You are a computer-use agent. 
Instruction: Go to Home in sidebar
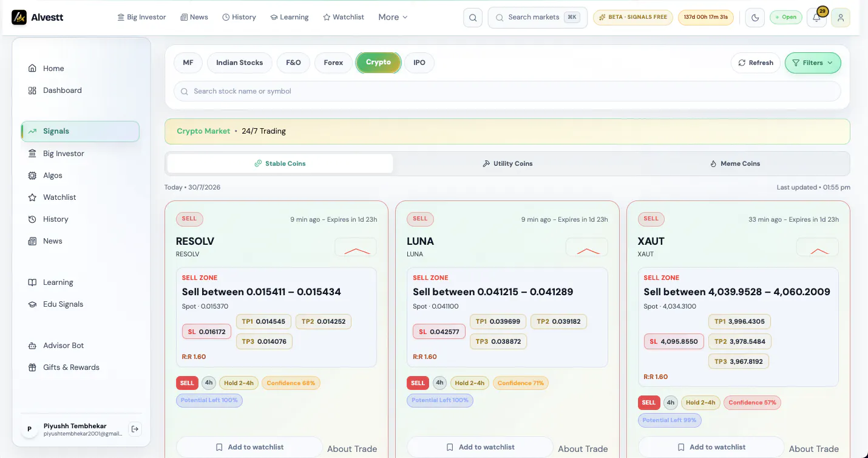pos(80,69)
